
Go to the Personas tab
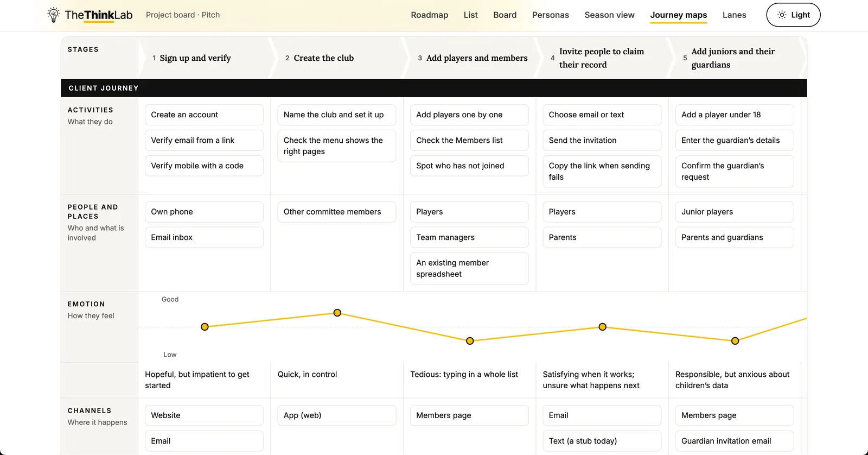pyautogui.click(x=550, y=15)
